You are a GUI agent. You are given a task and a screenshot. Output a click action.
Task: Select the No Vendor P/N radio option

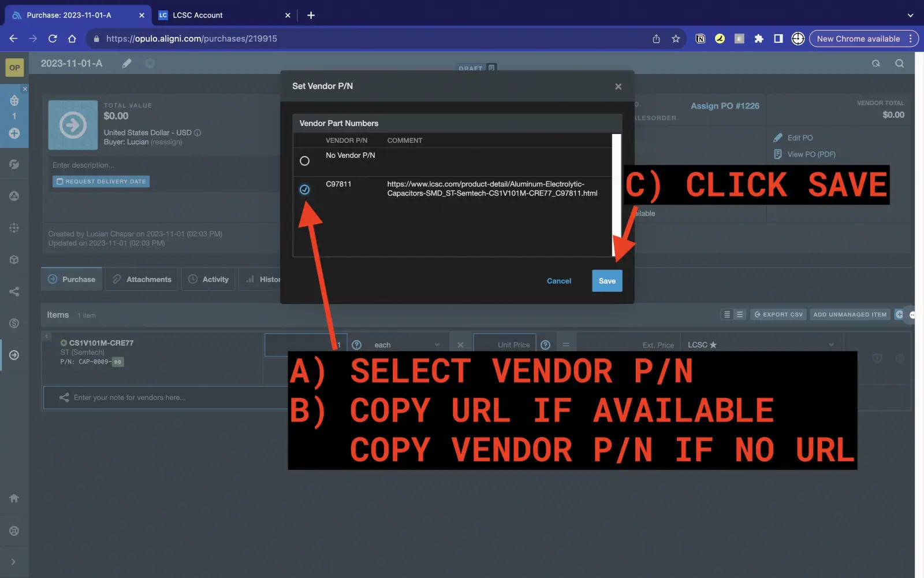click(x=304, y=161)
